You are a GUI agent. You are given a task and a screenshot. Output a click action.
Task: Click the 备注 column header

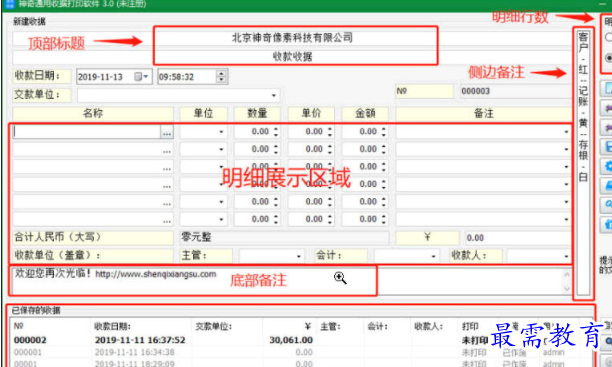click(x=484, y=114)
